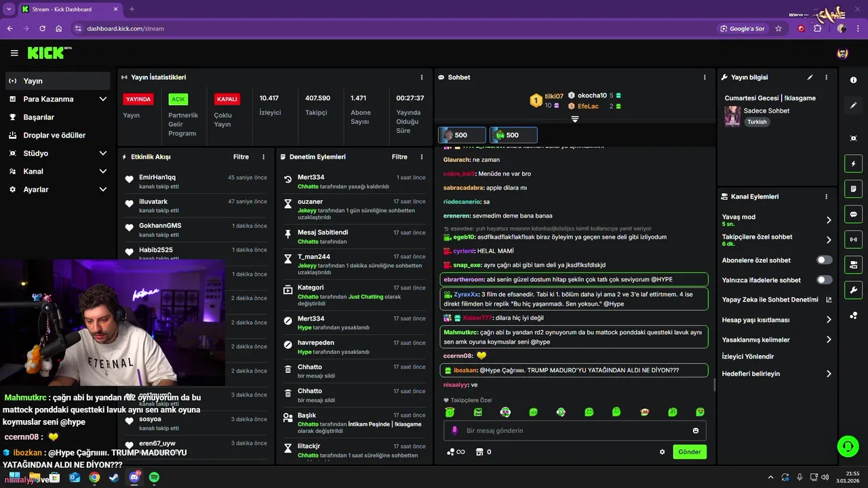Image resolution: width=868 pixels, height=488 pixels.
Task: Open Yapay Zeka ile Sohbet Denetimi external link
Action: coord(829,300)
